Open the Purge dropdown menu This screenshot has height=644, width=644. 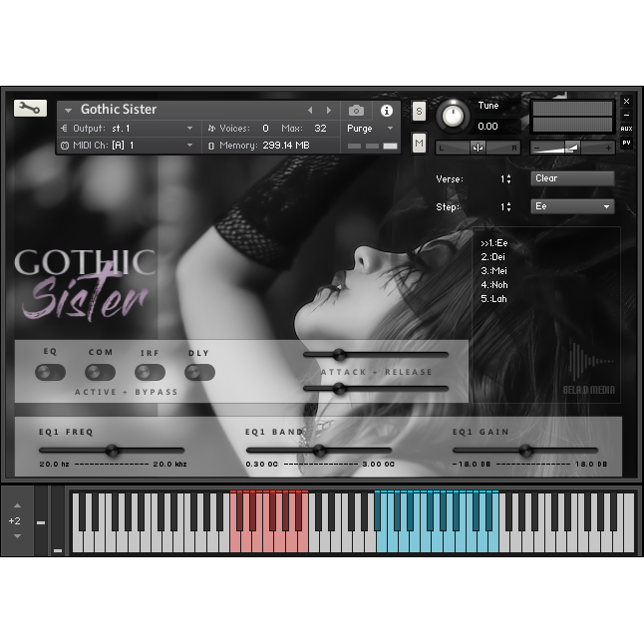pyautogui.click(x=370, y=129)
